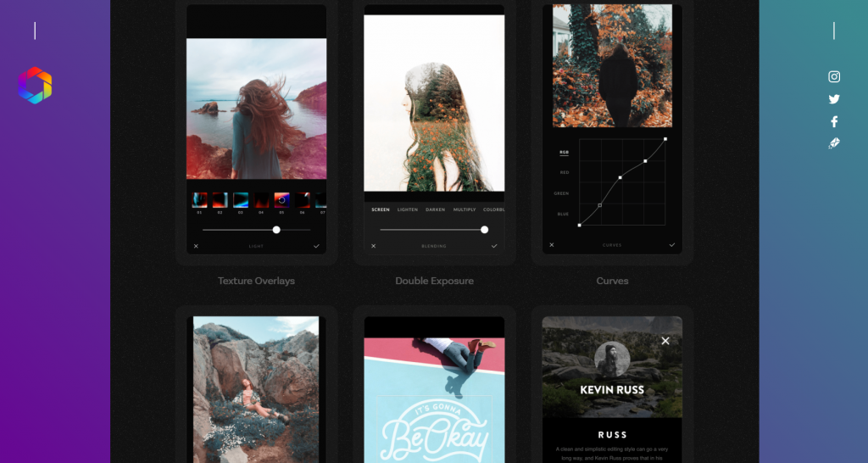The width and height of the screenshot is (868, 463).
Task: Open the Twitter social link
Action: tap(834, 99)
